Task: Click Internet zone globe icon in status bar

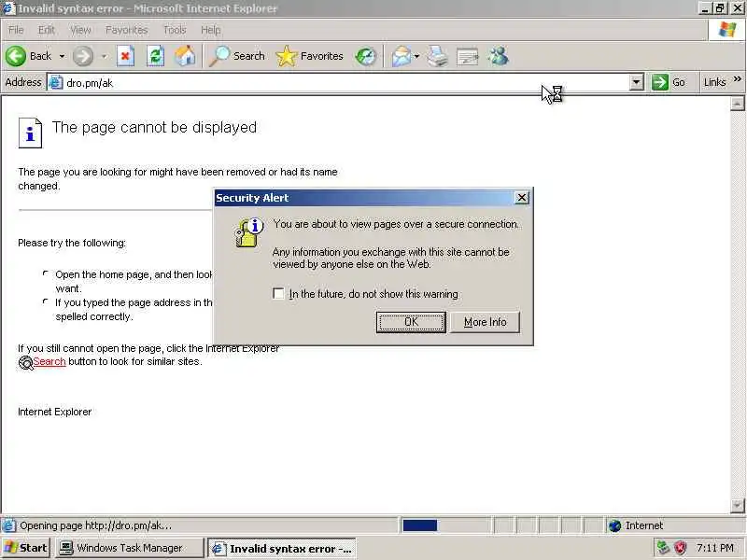Action: [x=614, y=525]
